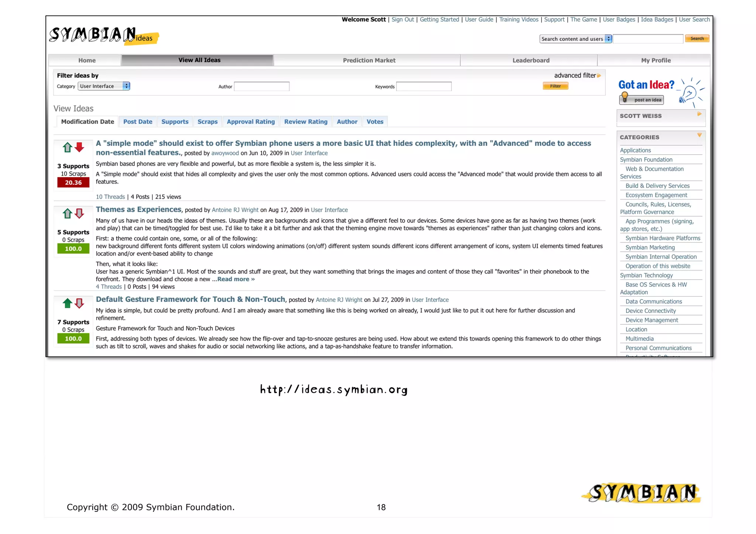This screenshot has width=756, height=534.
Task: Open the 'Read more »' link
Action: coord(236,279)
